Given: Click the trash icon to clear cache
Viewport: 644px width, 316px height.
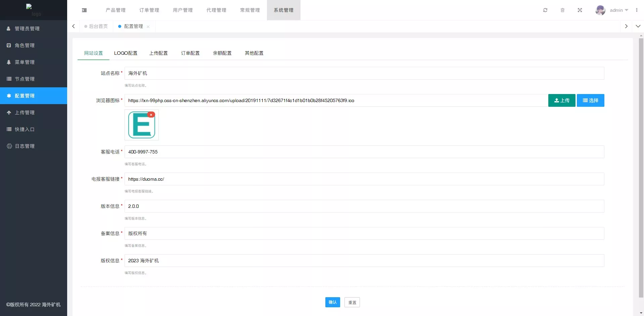Looking at the screenshot, I should (x=562, y=10).
